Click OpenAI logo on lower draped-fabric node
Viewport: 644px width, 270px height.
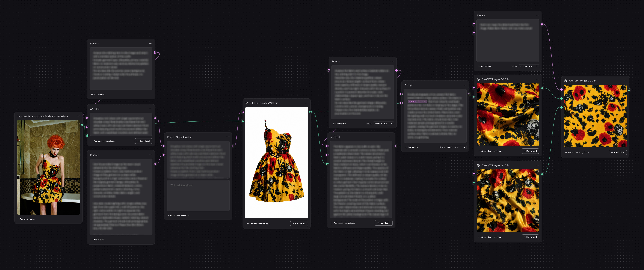[478, 165]
